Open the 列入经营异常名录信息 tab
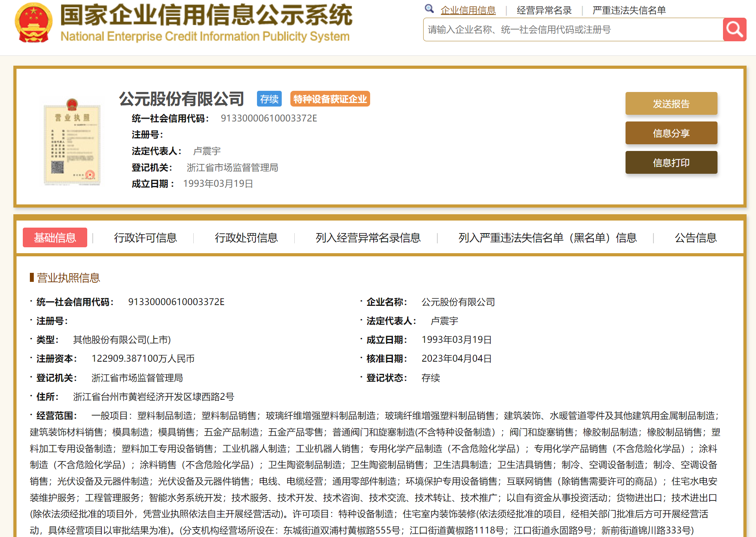756x537 pixels. 368,238
